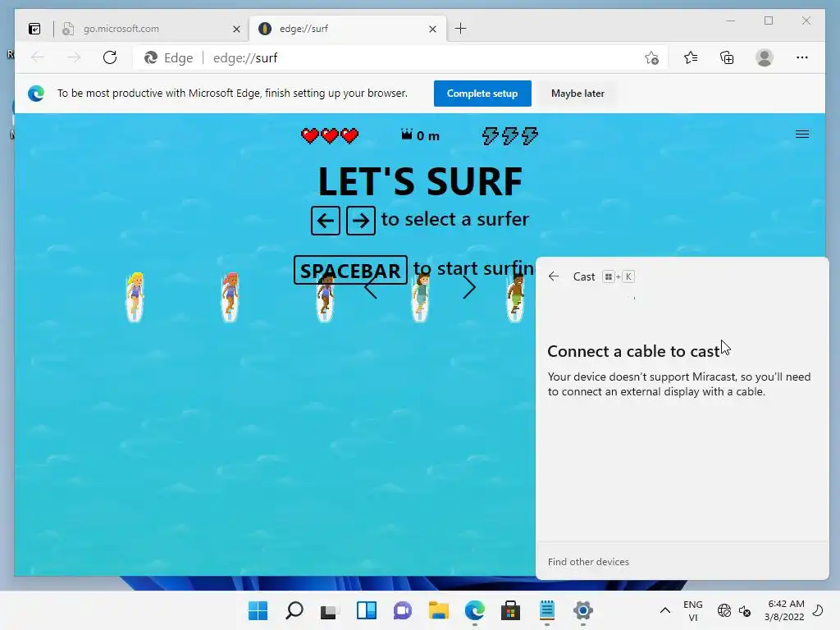Open the Windows Start button

tap(258, 610)
